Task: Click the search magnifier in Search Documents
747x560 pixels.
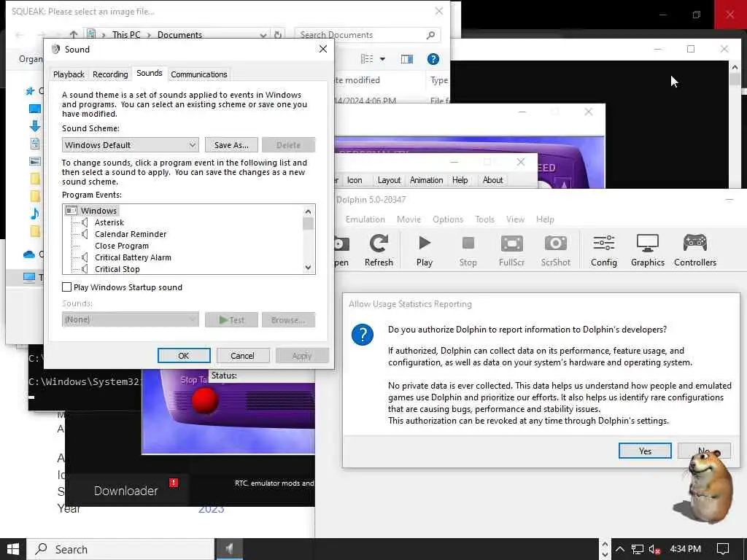Action: pos(430,35)
